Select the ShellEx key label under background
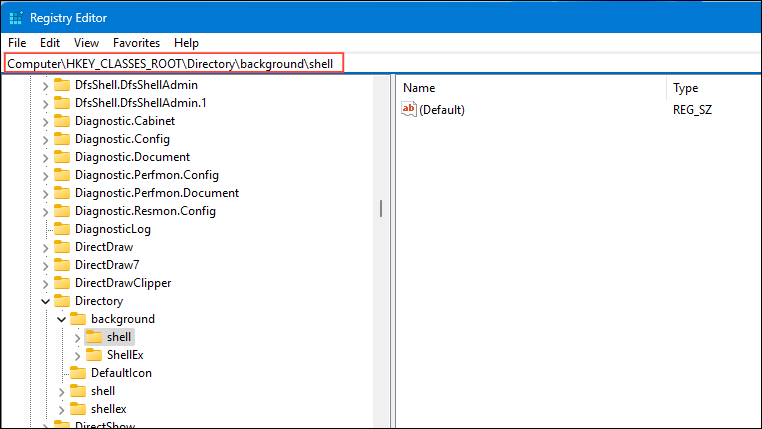 point(125,355)
